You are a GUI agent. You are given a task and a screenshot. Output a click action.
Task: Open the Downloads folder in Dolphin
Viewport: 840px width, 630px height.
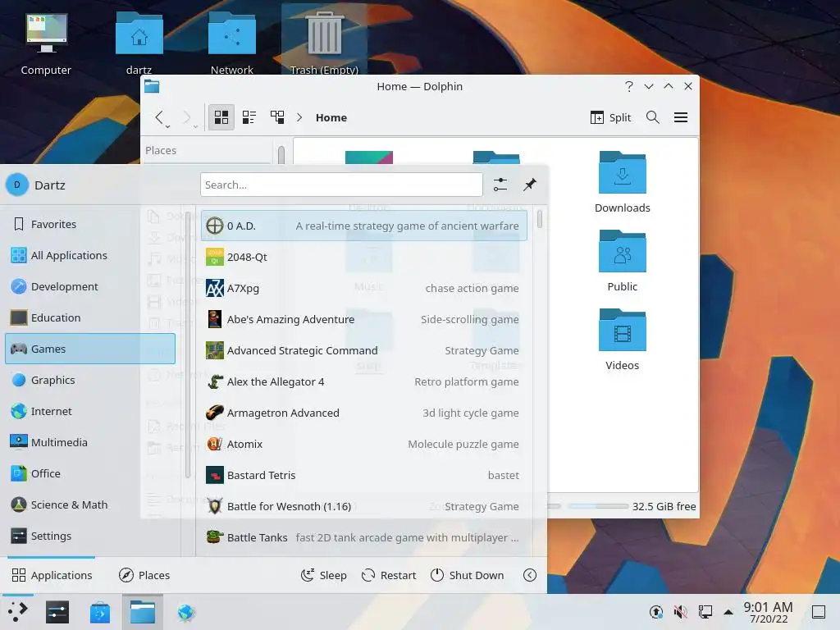(623, 182)
